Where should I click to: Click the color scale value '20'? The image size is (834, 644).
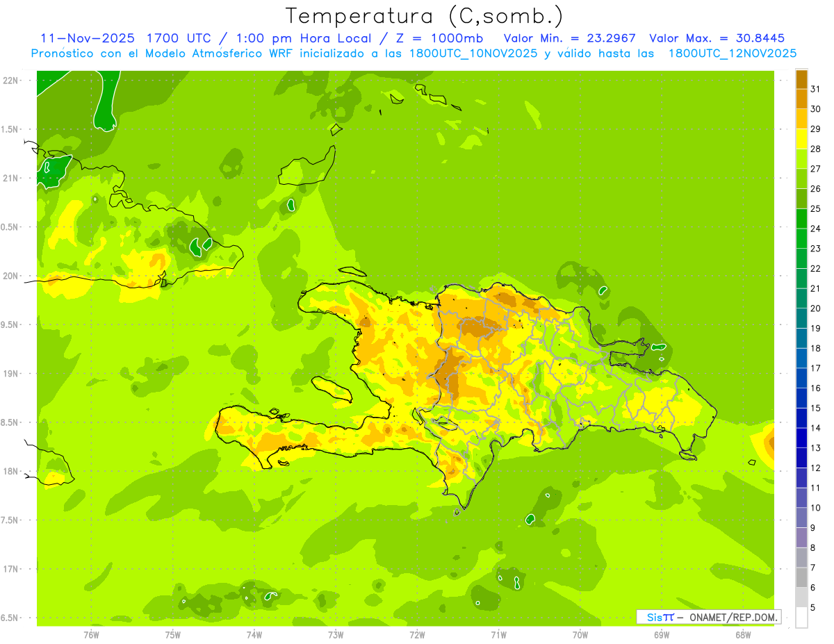pos(815,308)
